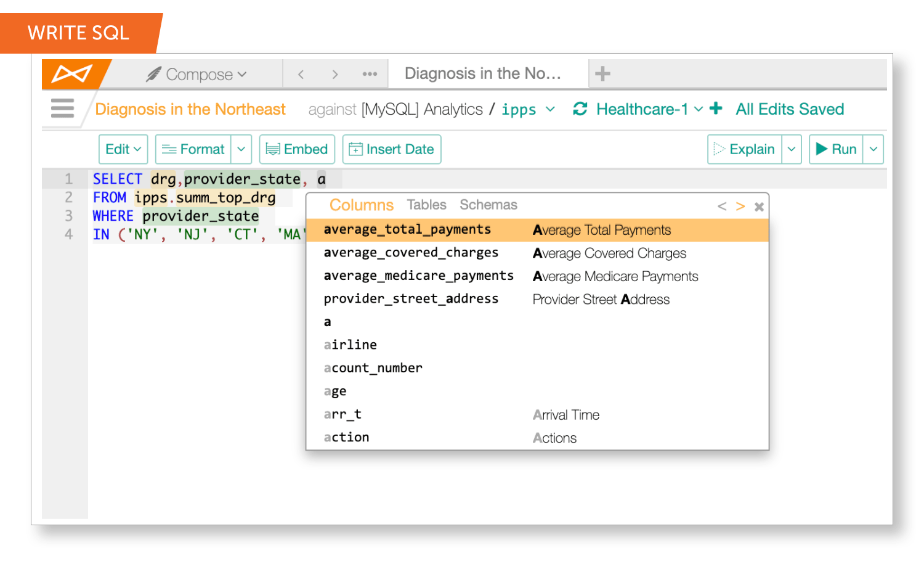Switch to the Tables suggestions tab
This screenshot has height=561, width=924.
pyautogui.click(x=426, y=205)
